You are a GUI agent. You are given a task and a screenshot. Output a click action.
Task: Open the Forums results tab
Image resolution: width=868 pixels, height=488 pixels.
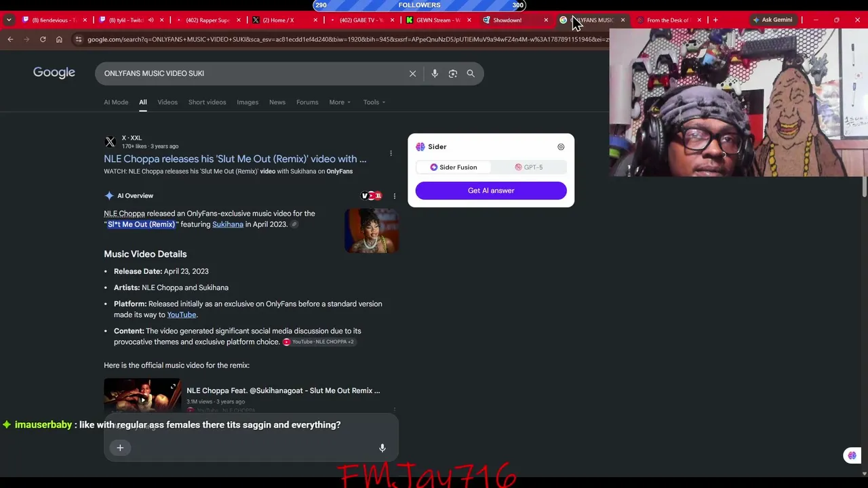pyautogui.click(x=307, y=102)
